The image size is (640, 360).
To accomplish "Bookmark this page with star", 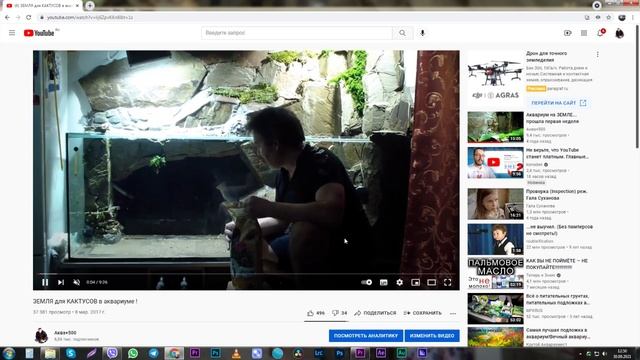I will (x=609, y=18).
